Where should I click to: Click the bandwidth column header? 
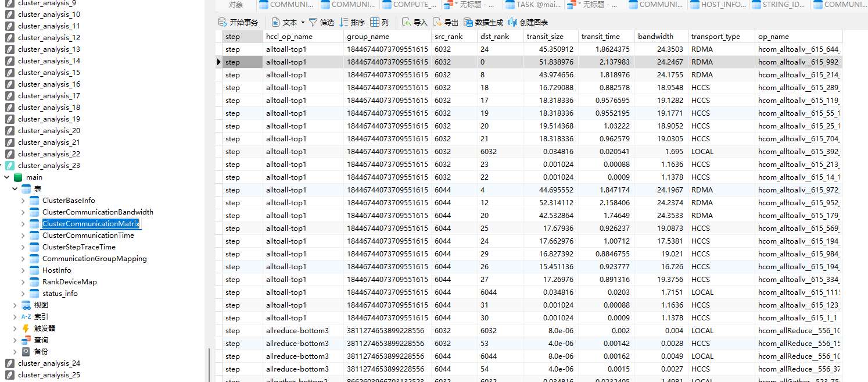pyautogui.click(x=661, y=37)
